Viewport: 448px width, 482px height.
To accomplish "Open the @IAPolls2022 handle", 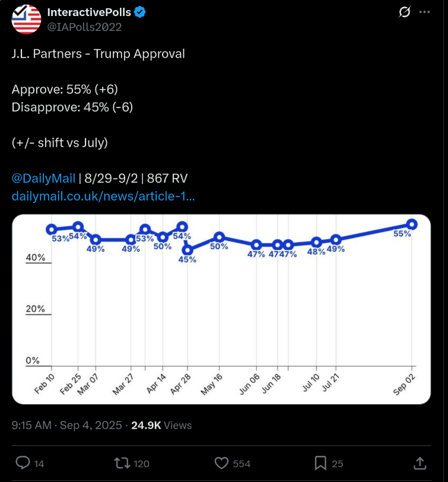I will (84, 27).
